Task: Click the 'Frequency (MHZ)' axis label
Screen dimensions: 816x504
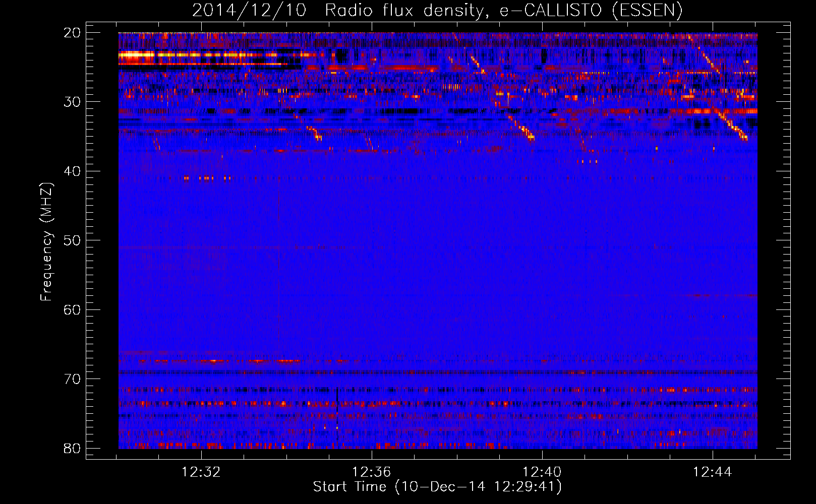Action: [x=46, y=242]
